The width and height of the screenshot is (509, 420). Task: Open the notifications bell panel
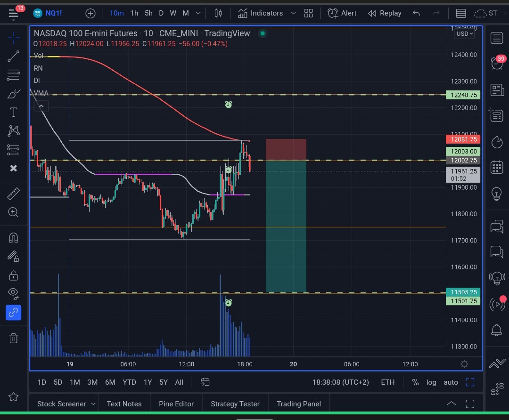click(x=497, y=330)
